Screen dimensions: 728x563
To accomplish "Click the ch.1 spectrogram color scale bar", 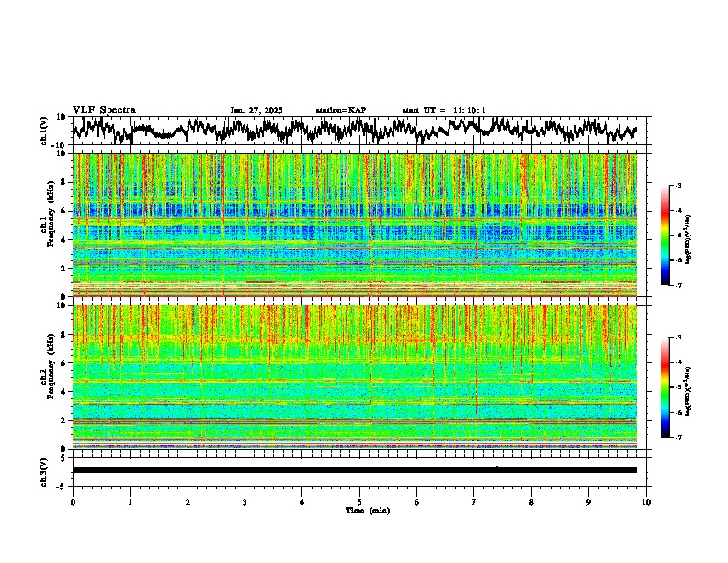I will tap(665, 236).
